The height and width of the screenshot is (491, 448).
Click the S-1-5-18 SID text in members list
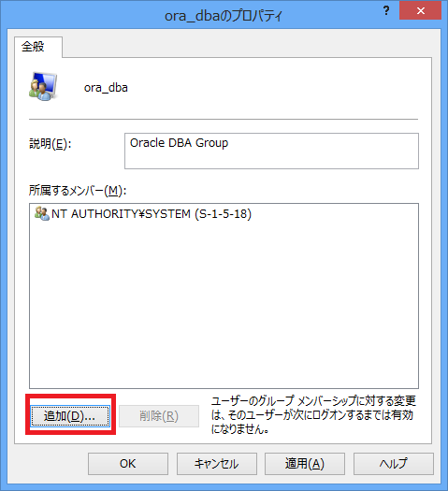click(x=223, y=214)
